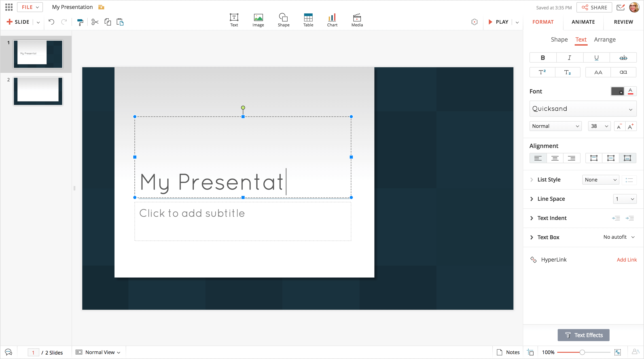
Task: Click the Text Effects button
Action: (583, 335)
